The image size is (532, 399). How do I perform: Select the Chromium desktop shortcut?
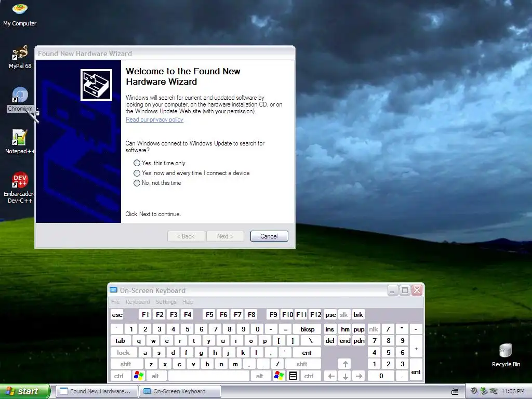(20, 99)
